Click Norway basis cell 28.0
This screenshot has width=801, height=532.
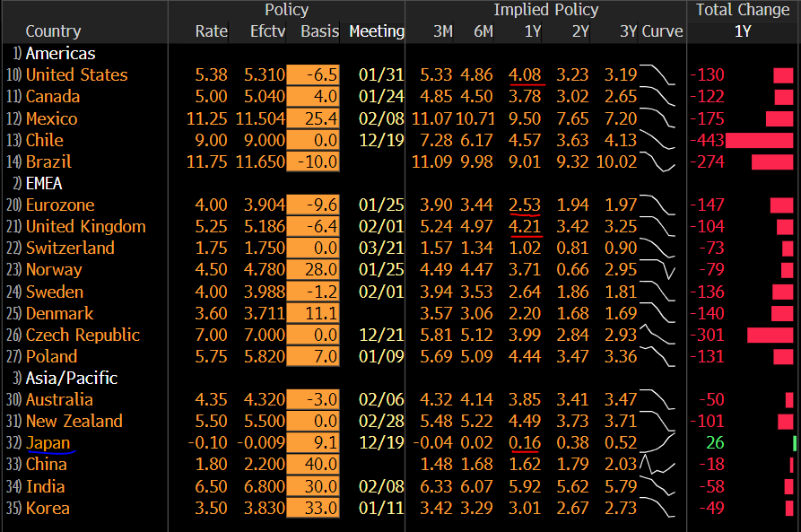click(313, 269)
